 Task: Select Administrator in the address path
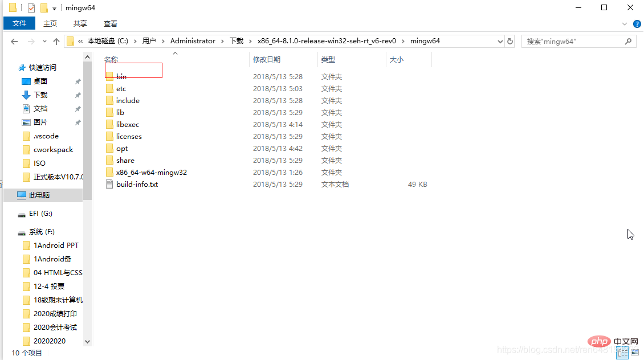(x=193, y=41)
